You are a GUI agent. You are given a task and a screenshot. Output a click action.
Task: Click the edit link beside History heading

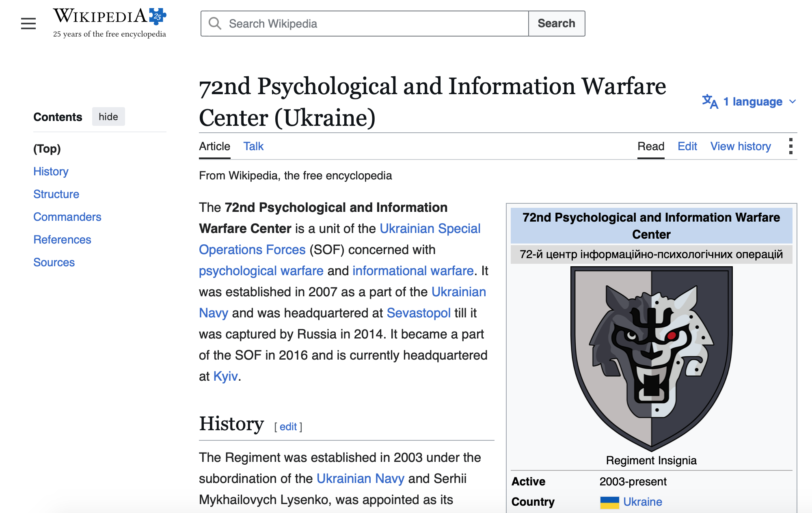point(288,427)
